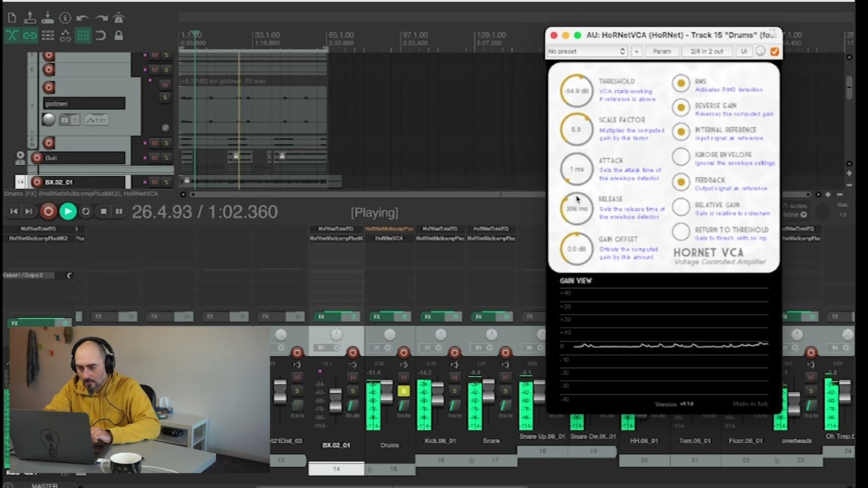Undo the last action in toolbar
868x488 pixels.
pos(83,18)
